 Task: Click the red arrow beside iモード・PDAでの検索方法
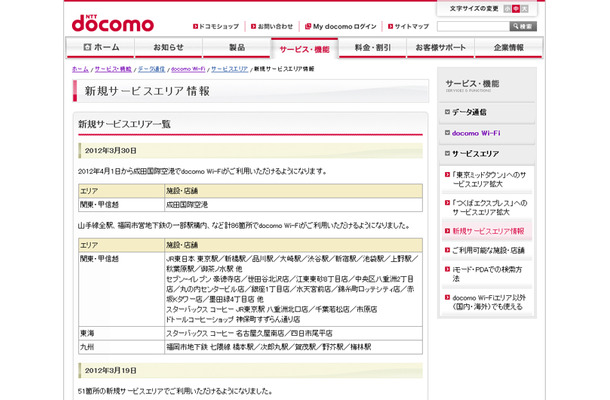pos(447,269)
